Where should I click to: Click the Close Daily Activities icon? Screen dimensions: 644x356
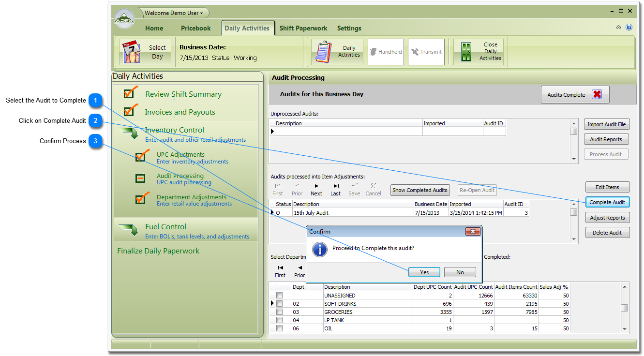pyautogui.click(x=466, y=52)
